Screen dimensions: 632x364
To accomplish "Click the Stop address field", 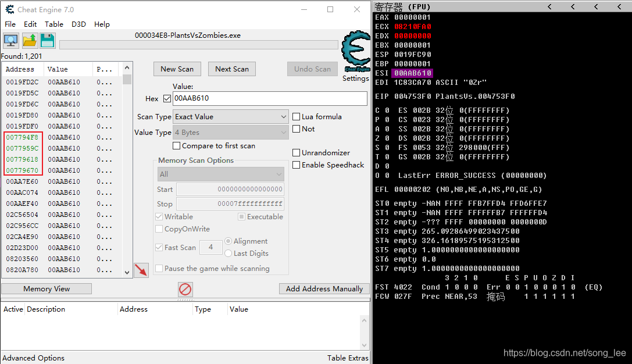I will pyautogui.click(x=230, y=204).
